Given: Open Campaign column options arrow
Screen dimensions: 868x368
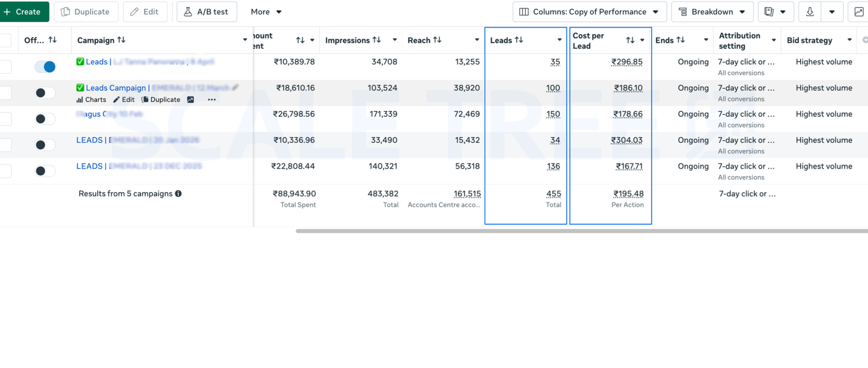Looking at the screenshot, I should 245,40.
